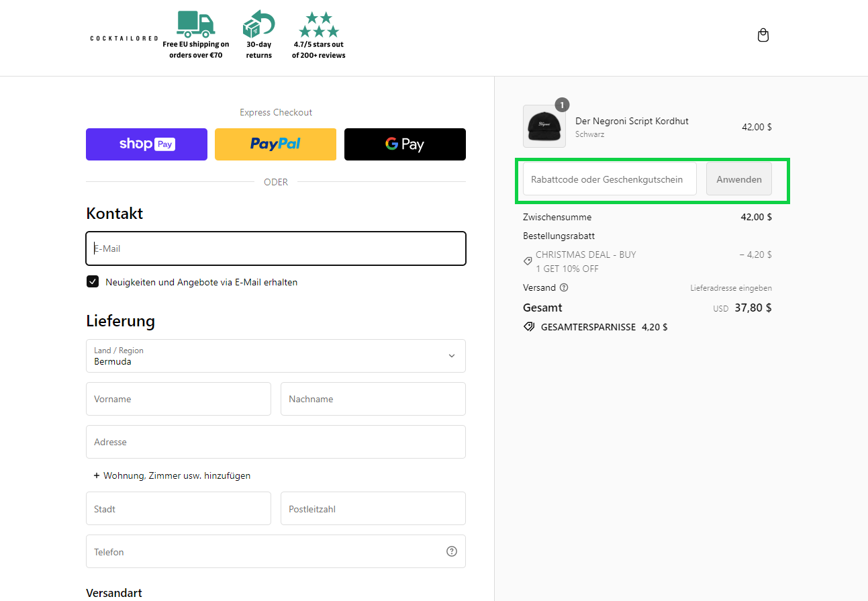The height and width of the screenshot is (601, 868).
Task: Click the Bestellungsrabatt label
Action: (x=559, y=236)
